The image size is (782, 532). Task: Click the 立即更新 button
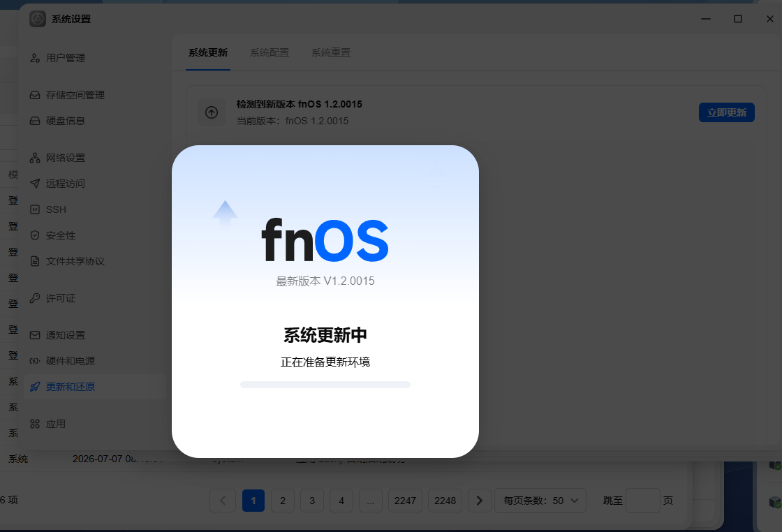[727, 112]
